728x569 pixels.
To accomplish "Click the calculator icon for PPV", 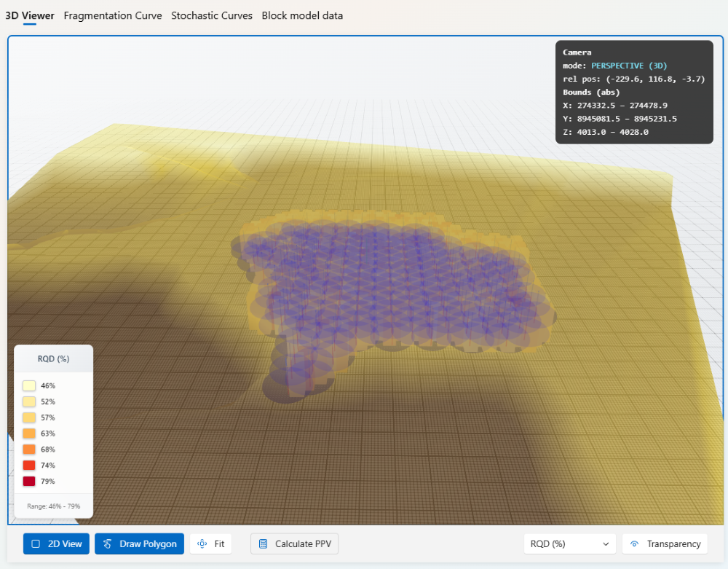I will point(264,544).
